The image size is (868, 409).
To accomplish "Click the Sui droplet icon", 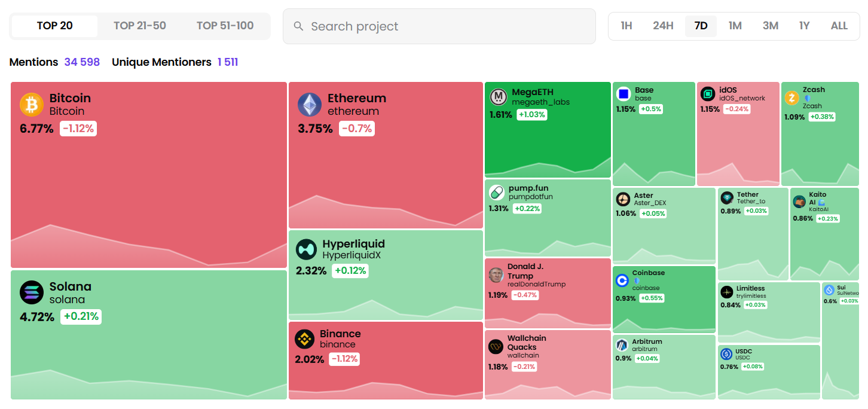I will [829, 290].
